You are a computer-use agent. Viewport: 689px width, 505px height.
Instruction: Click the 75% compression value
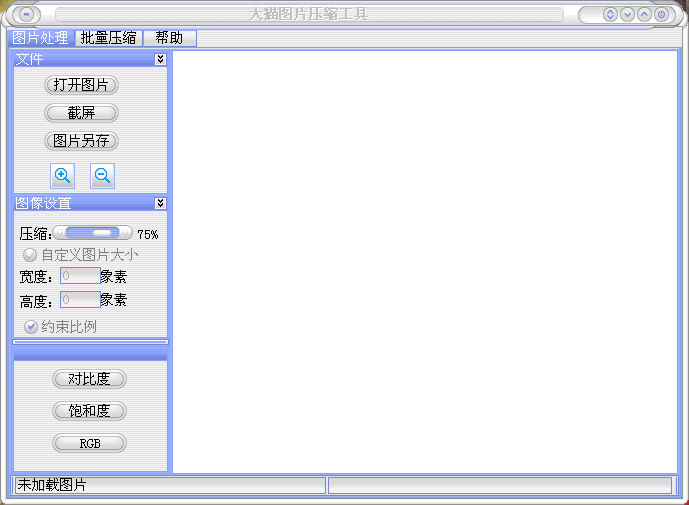point(148,235)
